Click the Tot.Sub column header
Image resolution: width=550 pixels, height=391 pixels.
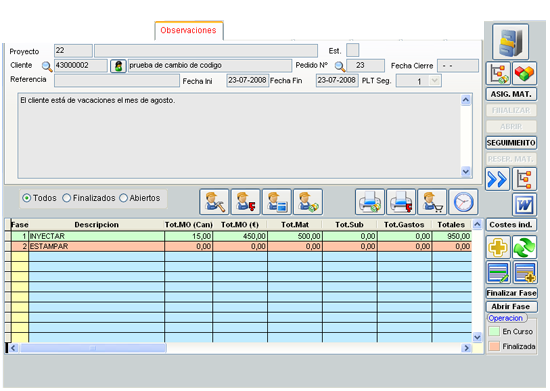pyautogui.click(x=349, y=225)
